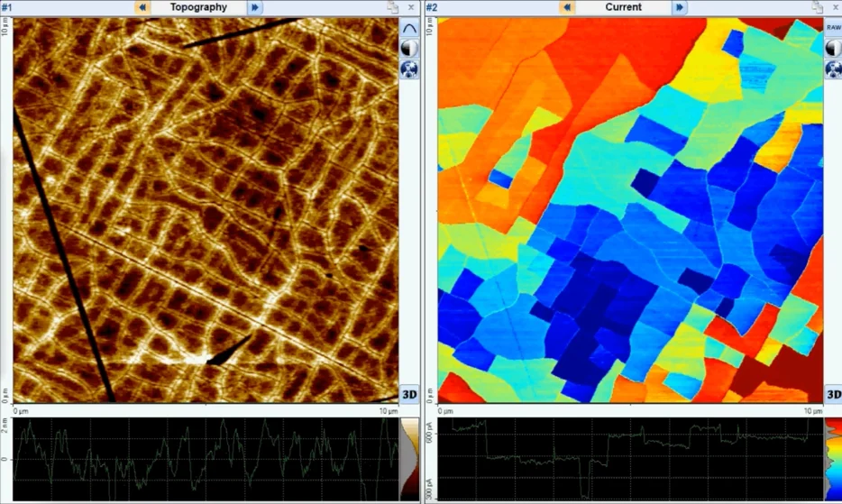Viewport: 842px width, 504px height.
Task: Go to previous channel in Topography panel
Action: (x=142, y=7)
